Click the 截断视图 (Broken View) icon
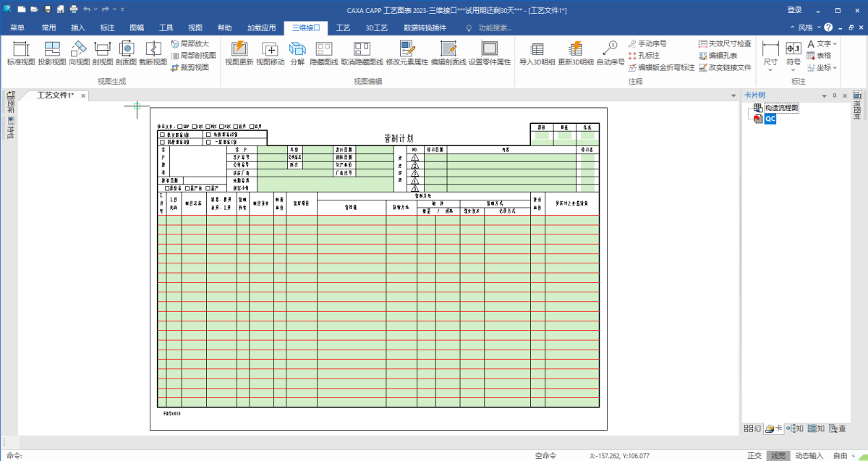The height and width of the screenshot is (461, 868). coord(153,53)
